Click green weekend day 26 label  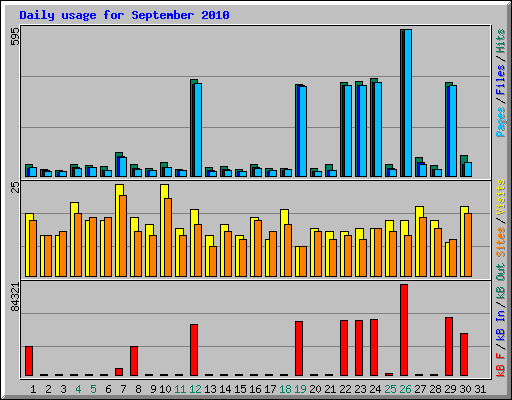click(405, 389)
